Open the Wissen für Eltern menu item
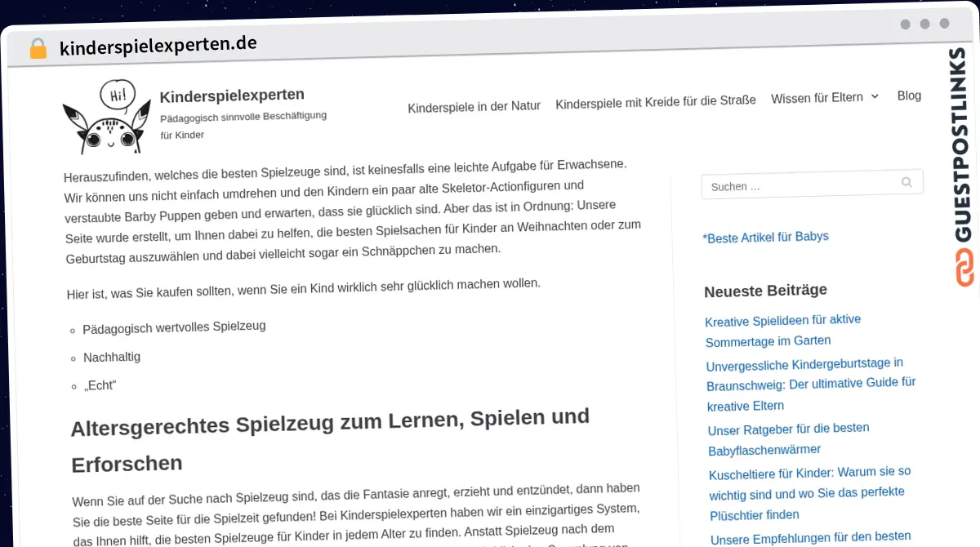The height and width of the screenshot is (547, 980). (x=817, y=98)
